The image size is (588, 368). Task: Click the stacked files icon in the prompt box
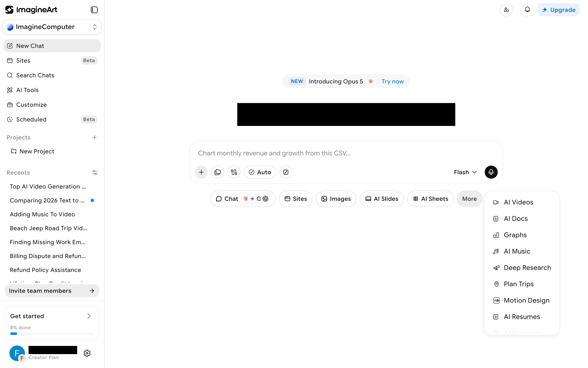(x=217, y=172)
